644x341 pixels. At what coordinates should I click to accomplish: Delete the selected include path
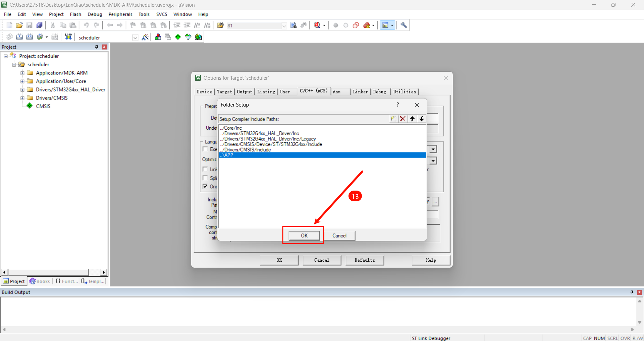coord(402,119)
